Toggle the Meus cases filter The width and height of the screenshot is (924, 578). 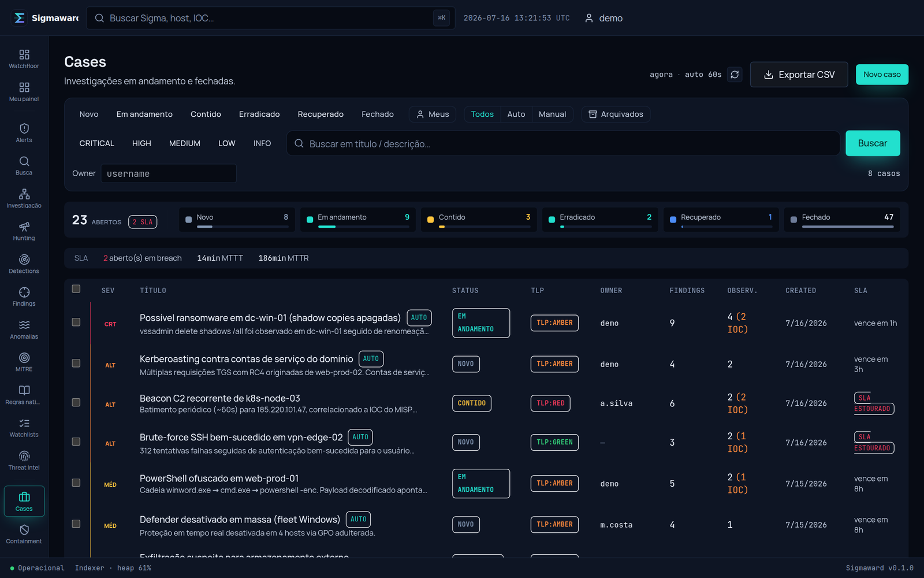click(x=433, y=114)
